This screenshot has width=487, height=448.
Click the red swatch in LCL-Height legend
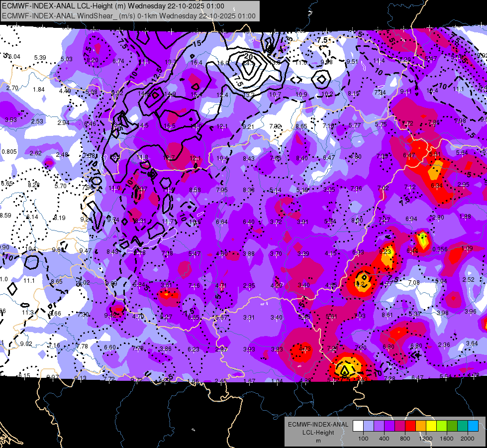point(410,426)
